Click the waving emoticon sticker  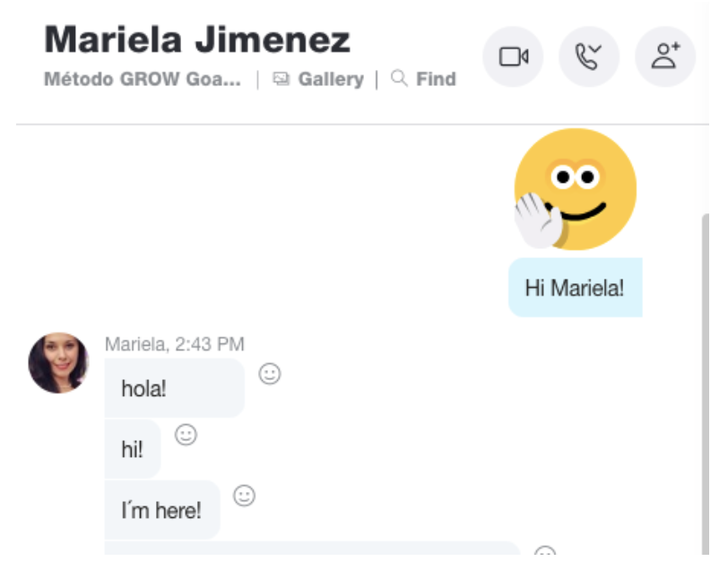pyautogui.click(x=575, y=189)
